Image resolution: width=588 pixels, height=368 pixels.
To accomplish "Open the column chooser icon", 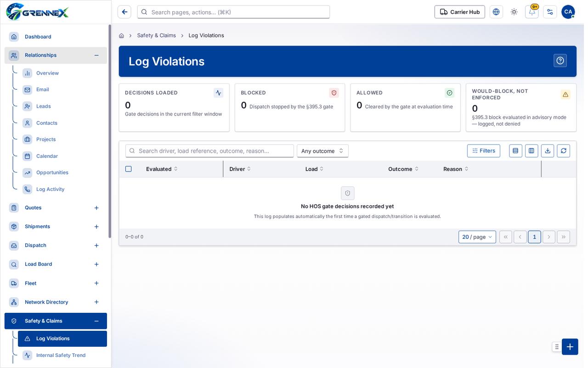I will (x=531, y=151).
